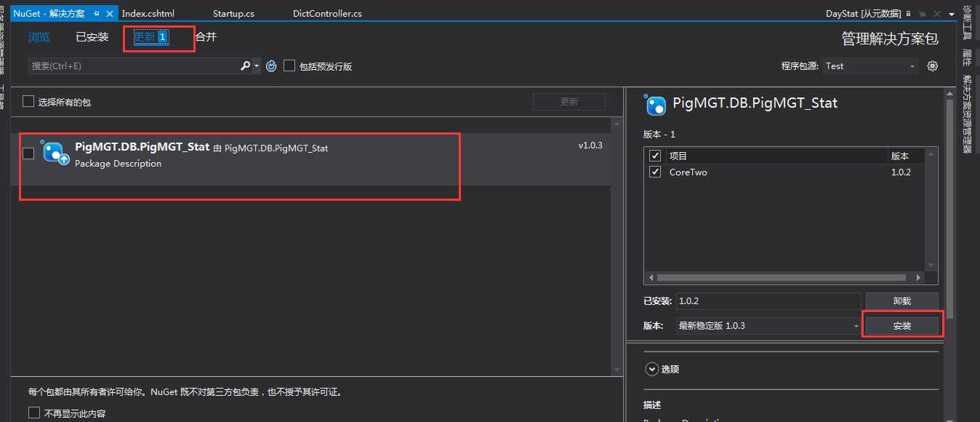Open the Index.cshtml document tab
Screen dimensions: 980x422
148,14
